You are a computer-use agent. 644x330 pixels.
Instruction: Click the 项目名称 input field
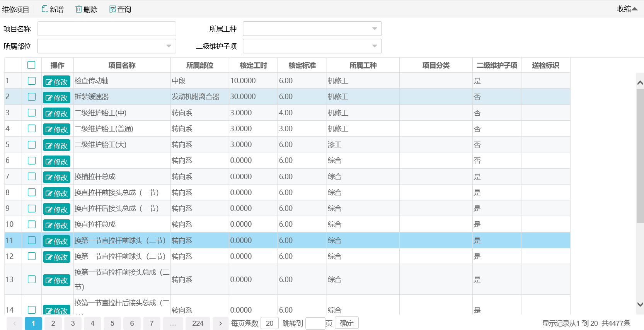pos(106,29)
